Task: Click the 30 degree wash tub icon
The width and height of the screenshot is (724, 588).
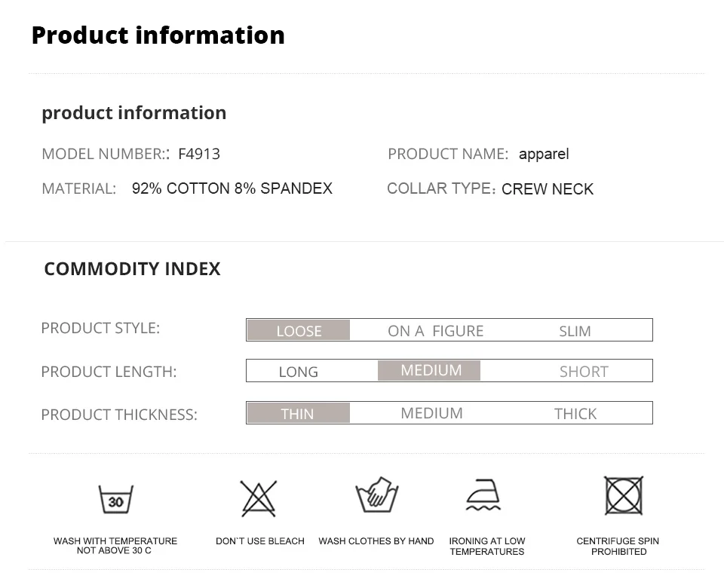Action: [x=116, y=499]
